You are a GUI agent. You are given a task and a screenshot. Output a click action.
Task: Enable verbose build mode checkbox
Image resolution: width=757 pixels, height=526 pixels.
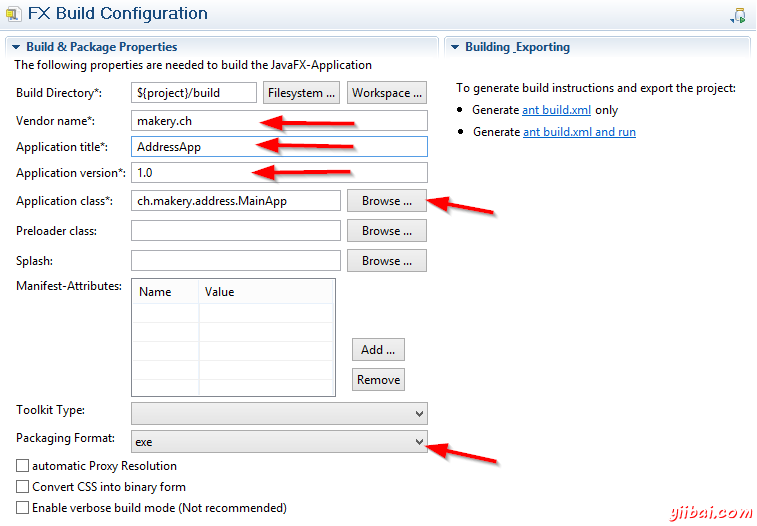pyautogui.click(x=22, y=508)
